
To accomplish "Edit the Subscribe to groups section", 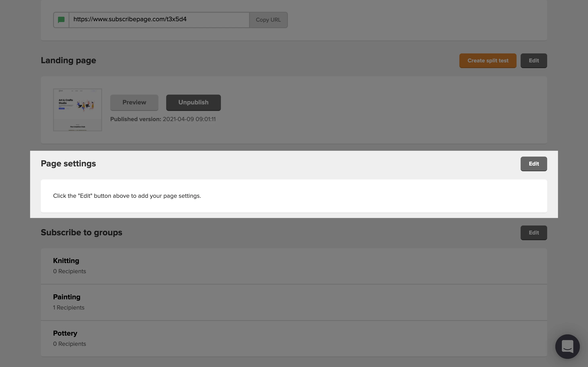I will pyautogui.click(x=533, y=233).
